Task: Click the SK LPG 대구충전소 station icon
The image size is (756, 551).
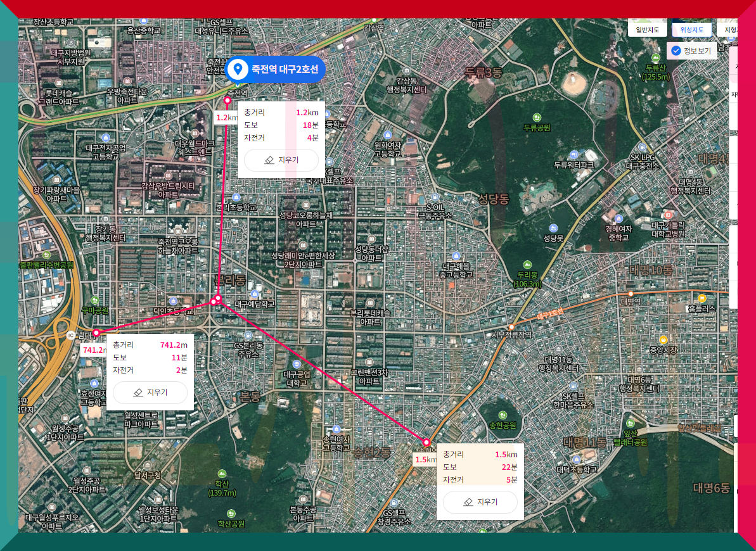Action: [642, 148]
